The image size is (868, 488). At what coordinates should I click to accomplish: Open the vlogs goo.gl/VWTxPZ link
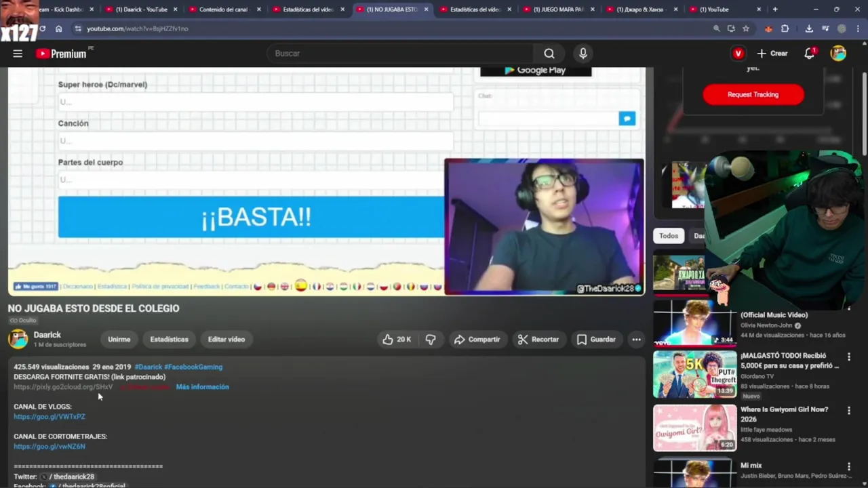coord(50,417)
